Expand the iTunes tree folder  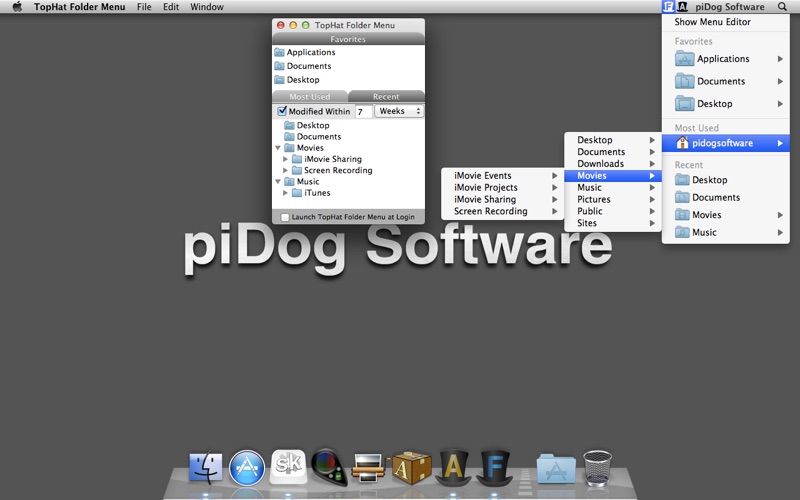[285, 193]
